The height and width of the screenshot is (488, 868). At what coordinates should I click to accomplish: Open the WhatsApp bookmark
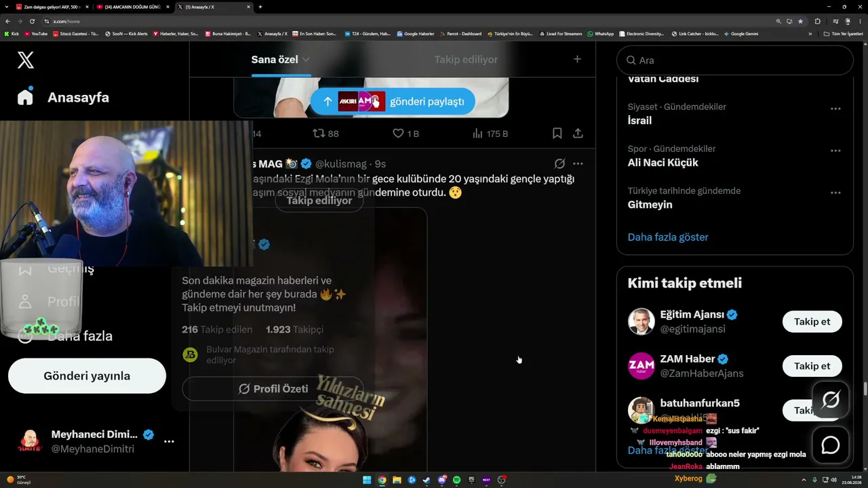click(x=601, y=33)
